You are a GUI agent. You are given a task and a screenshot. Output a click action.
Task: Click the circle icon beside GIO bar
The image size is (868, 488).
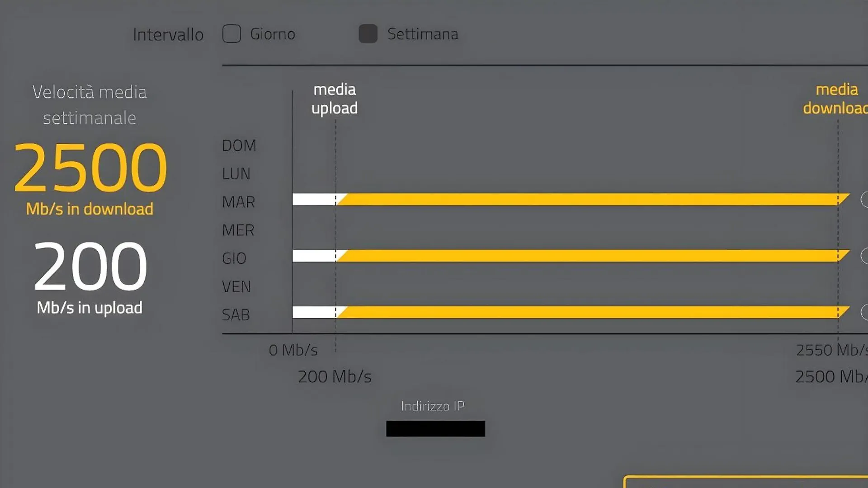click(864, 256)
